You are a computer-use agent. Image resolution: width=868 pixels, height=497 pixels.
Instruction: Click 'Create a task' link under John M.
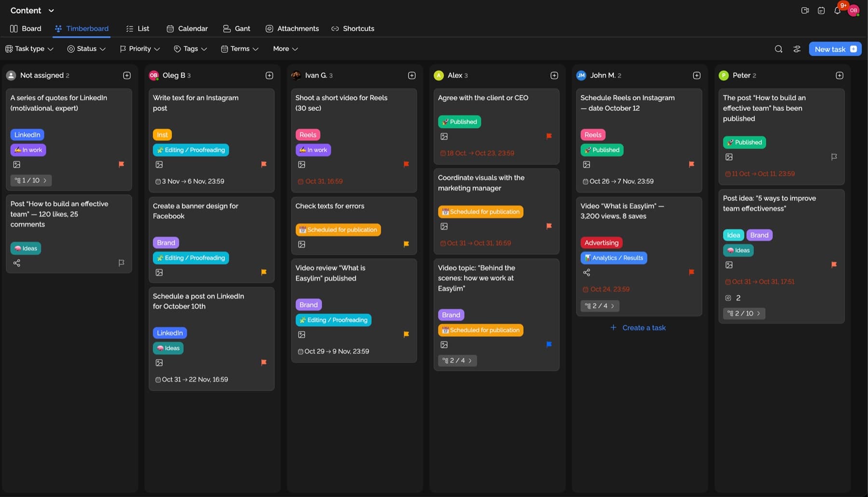point(638,328)
